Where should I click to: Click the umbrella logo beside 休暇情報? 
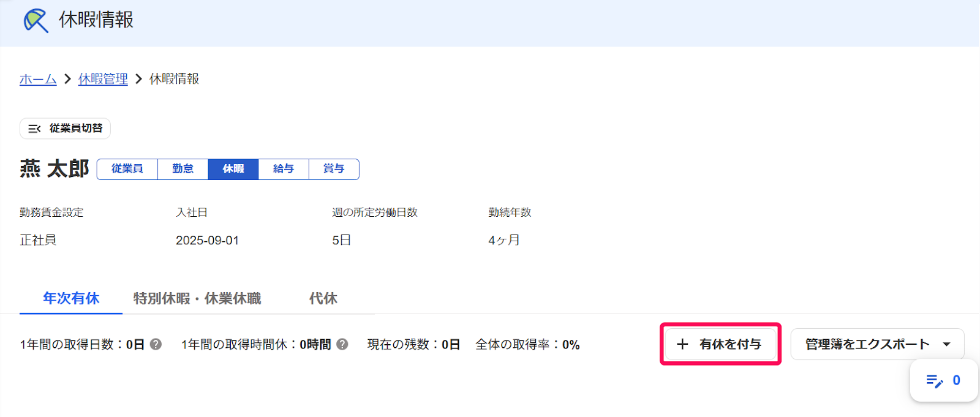tap(36, 20)
